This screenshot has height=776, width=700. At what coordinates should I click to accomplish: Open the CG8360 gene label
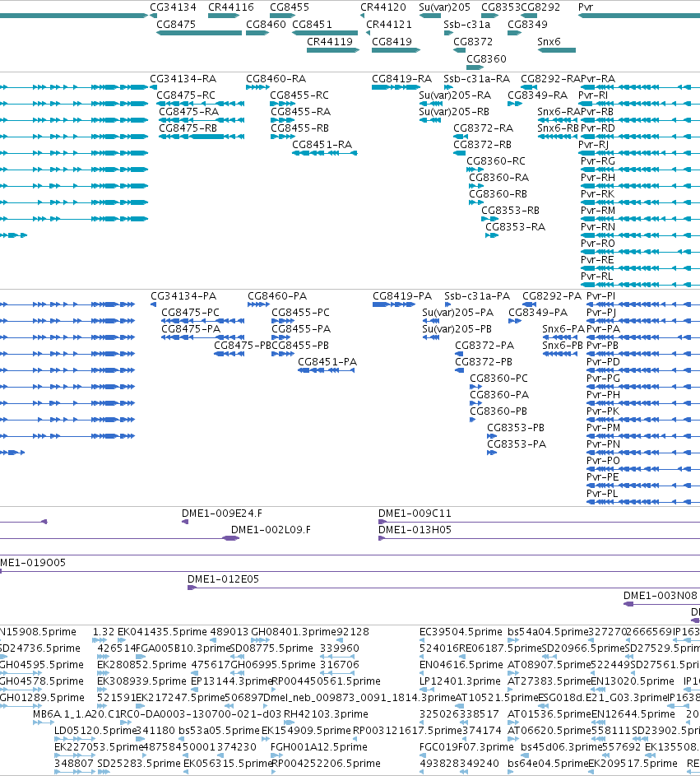[x=487, y=59]
